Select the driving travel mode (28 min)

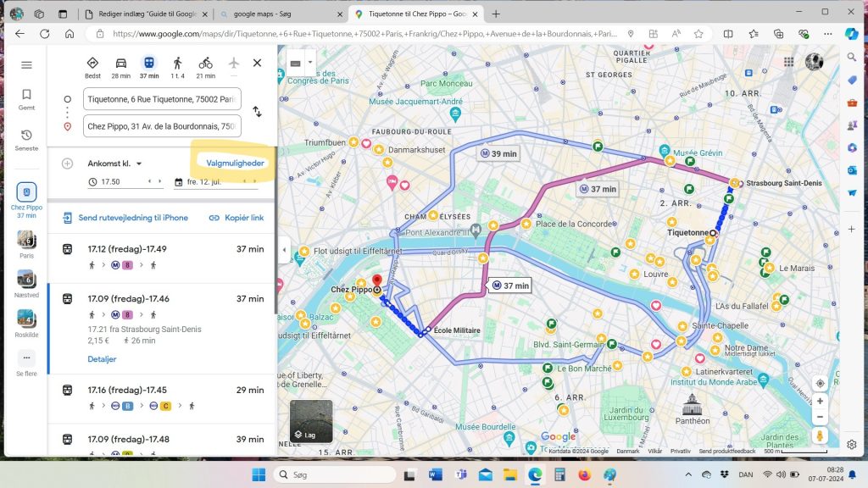click(121, 64)
